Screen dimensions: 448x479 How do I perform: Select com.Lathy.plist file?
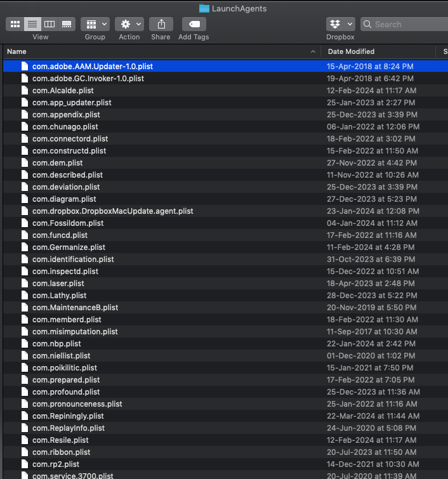point(225,296)
